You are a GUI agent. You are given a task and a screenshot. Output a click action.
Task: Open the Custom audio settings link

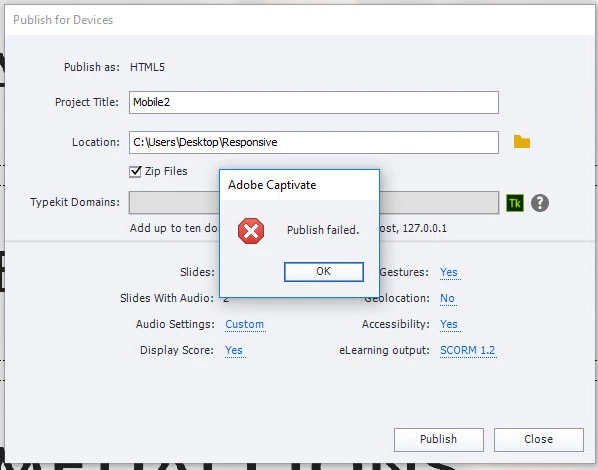(x=245, y=324)
